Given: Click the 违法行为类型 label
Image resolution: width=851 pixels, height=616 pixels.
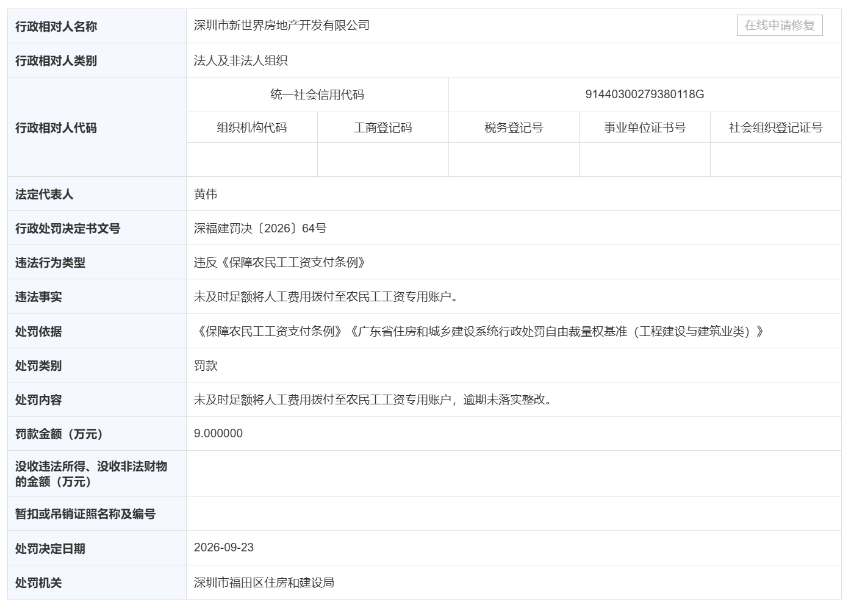Looking at the screenshot, I should pyautogui.click(x=50, y=263).
